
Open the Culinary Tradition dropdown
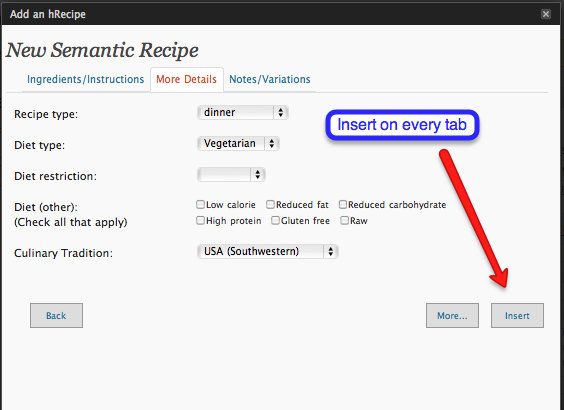[x=268, y=251]
